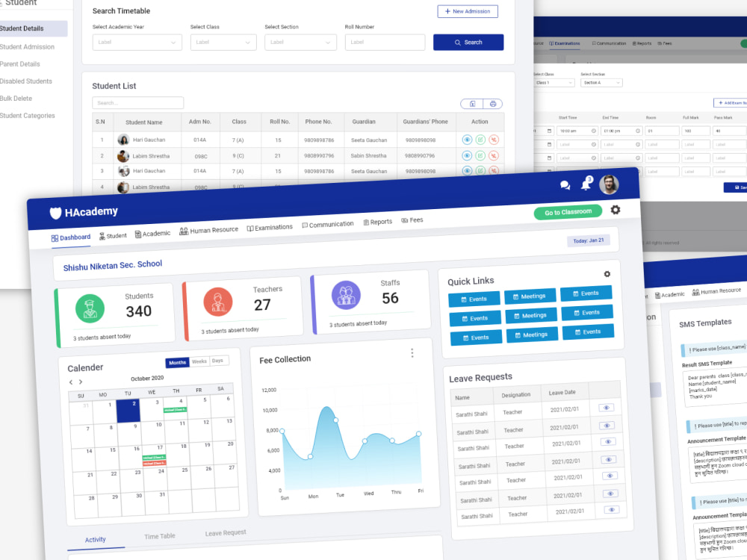Click print icon in Student List
Image resolution: width=747 pixels, height=560 pixels.
coord(493,104)
